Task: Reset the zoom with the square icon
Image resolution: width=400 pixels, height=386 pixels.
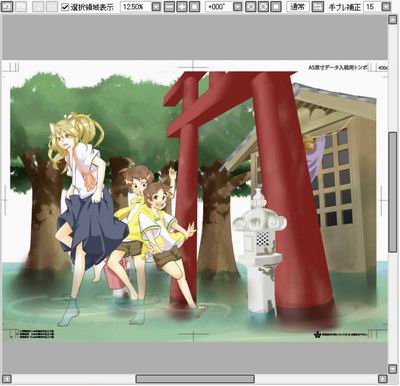Action: coord(194,7)
